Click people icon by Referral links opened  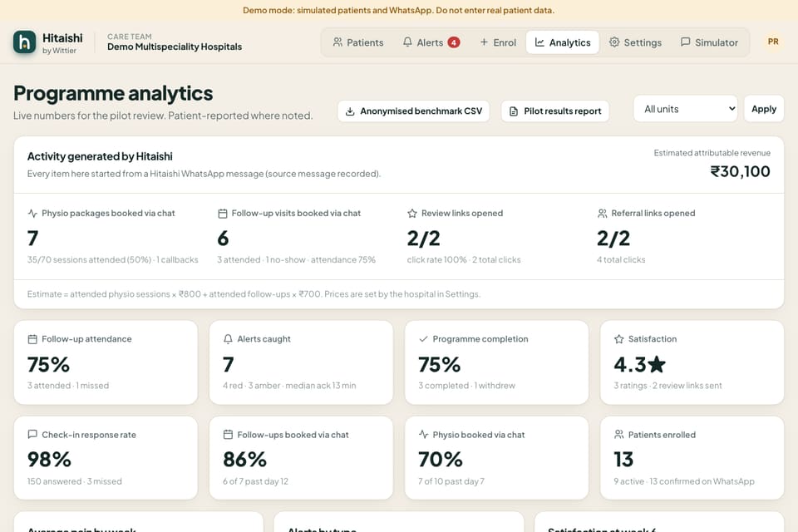coord(602,214)
